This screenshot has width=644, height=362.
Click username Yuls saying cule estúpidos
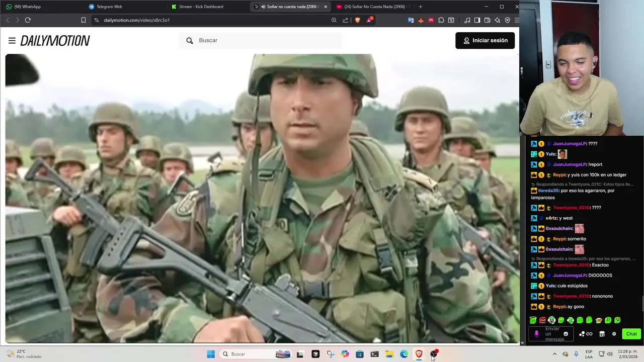tap(550, 286)
